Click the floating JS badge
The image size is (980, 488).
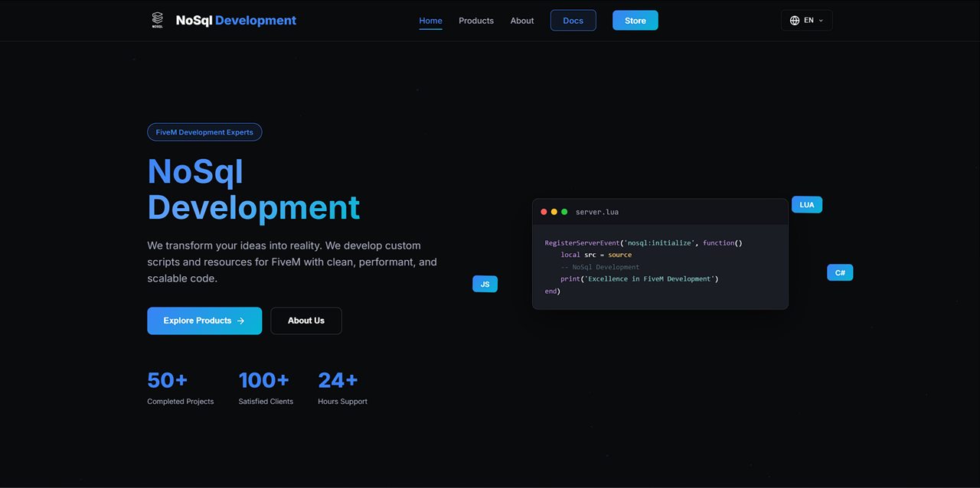[485, 284]
